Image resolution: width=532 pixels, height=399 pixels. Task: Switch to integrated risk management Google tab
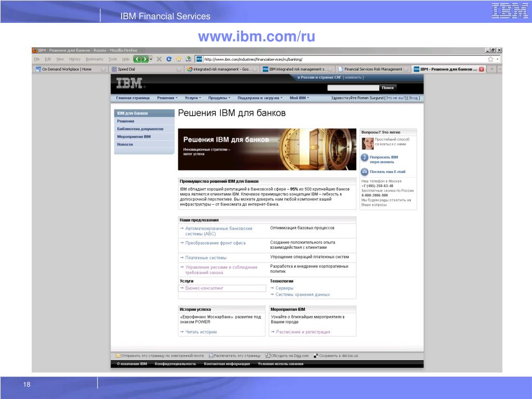[222, 69]
